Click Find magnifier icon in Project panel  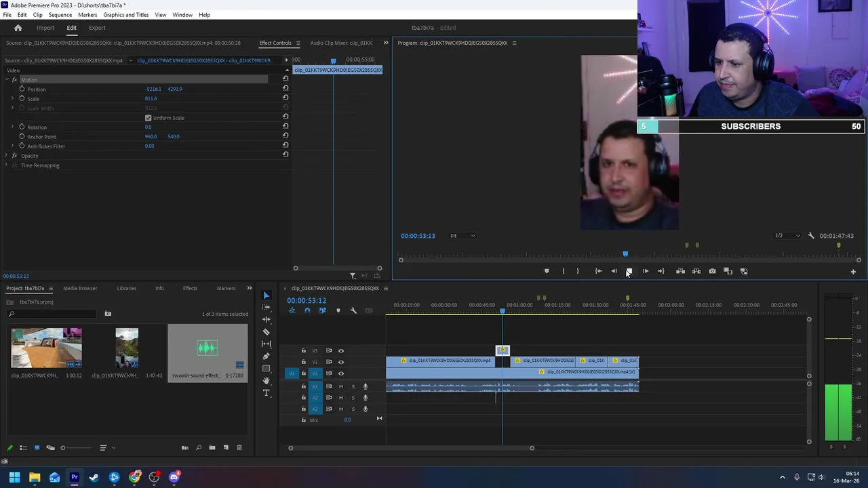199,447
